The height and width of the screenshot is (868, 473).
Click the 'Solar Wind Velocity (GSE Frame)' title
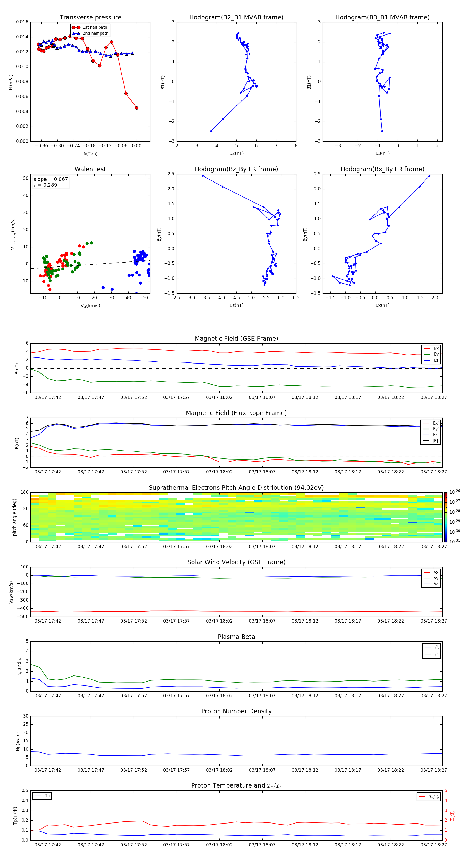click(236, 562)
